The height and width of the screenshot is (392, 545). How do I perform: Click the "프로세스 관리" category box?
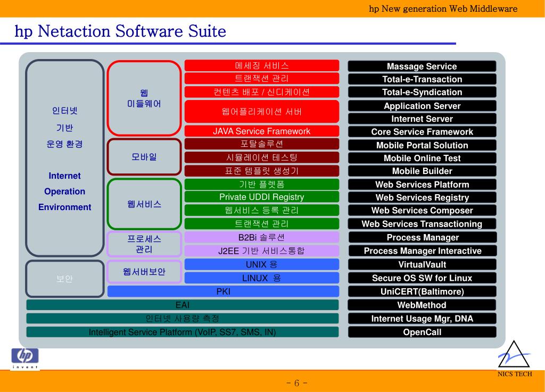pos(144,244)
